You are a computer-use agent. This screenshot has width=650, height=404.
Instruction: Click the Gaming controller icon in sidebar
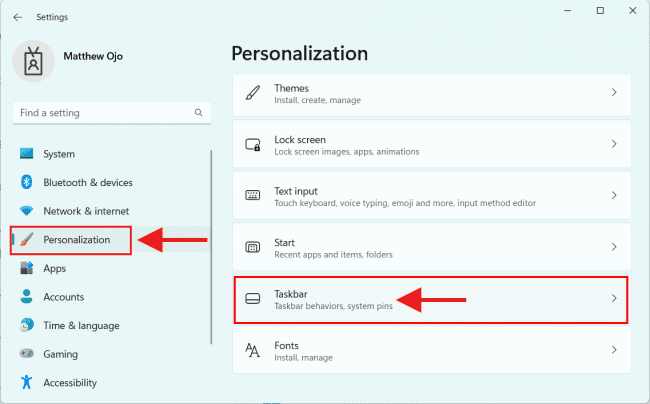pos(26,354)
